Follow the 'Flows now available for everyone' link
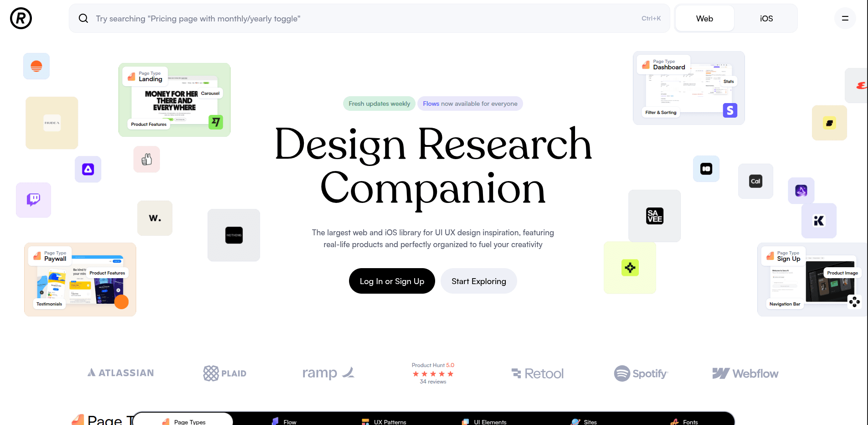 (x=470, y=104)
